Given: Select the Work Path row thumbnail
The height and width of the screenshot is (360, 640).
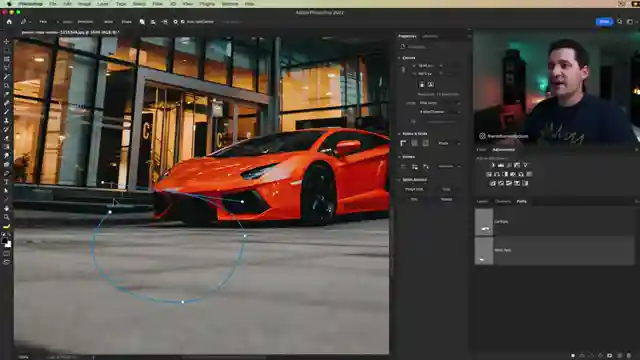Looking at the screenshot, I should [484, 250].
